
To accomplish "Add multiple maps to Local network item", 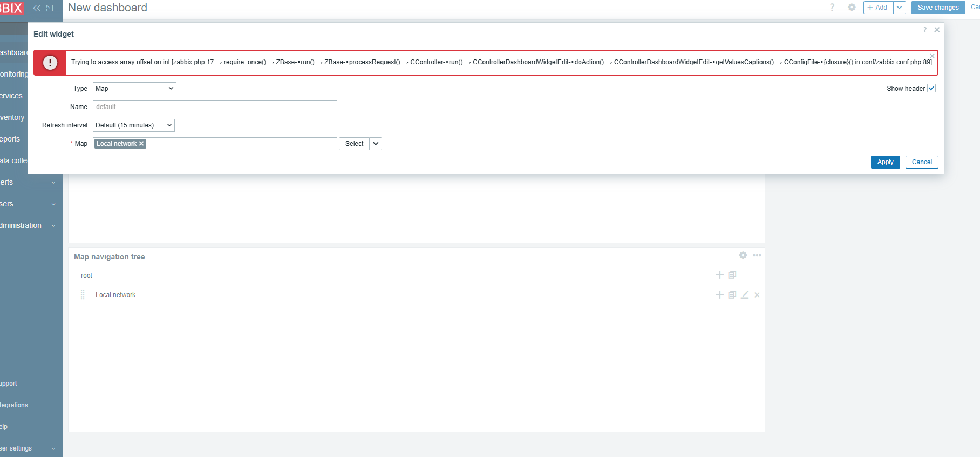I will click(x=732, y=295).
